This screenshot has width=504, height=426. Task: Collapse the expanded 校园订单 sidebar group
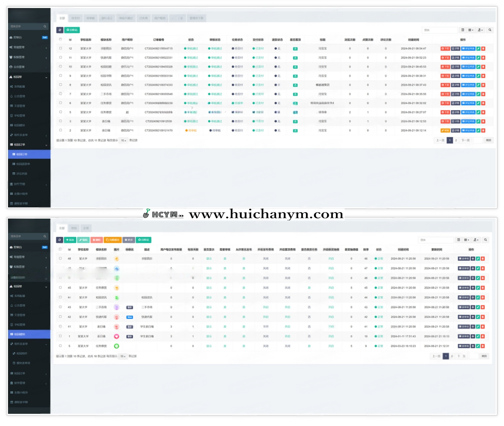pyautogui.click(x=29, y=145)
